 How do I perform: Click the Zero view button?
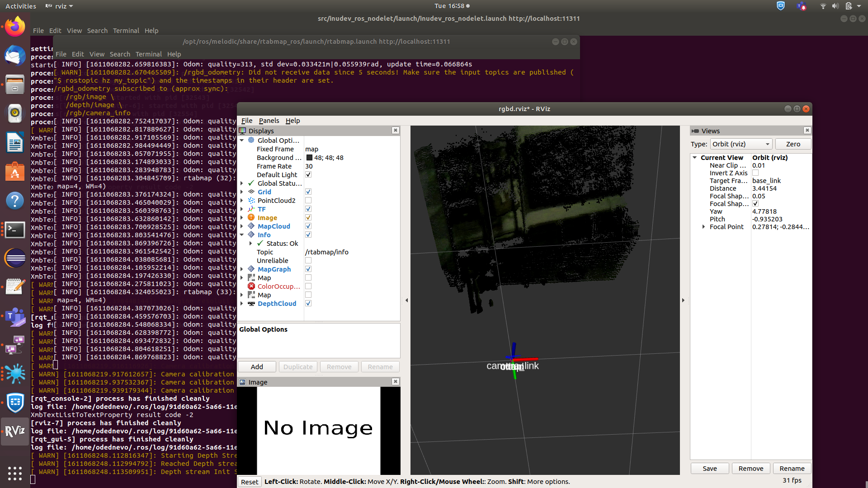pos(793,144)
